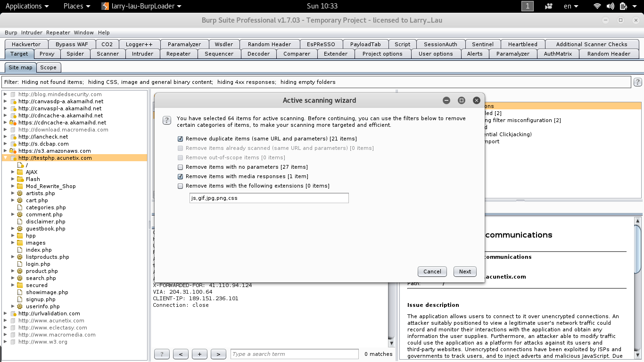
Task: Click the gear icon beside guestbook.php
Action: (x=20, y=229)
